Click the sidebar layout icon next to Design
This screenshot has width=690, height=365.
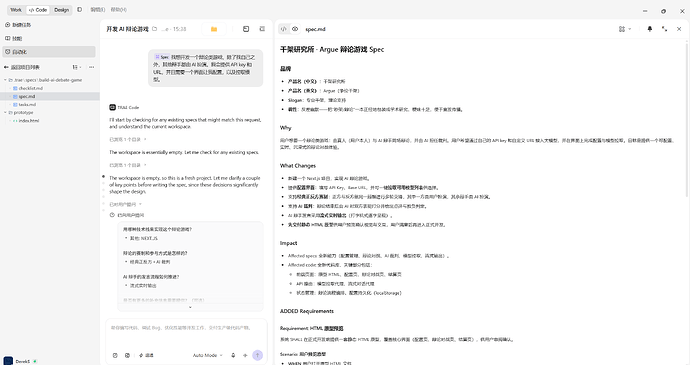[x=80, y=10]
